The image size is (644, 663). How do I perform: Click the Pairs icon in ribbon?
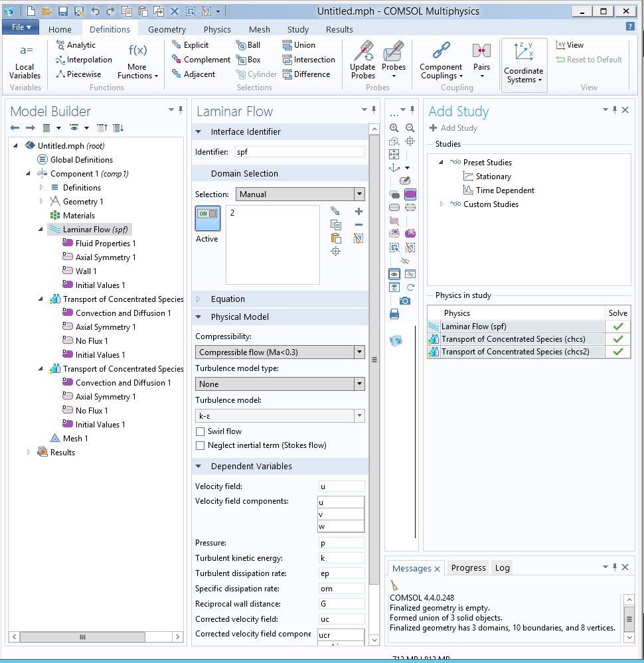pyautogui.click(x=481, y=52)
